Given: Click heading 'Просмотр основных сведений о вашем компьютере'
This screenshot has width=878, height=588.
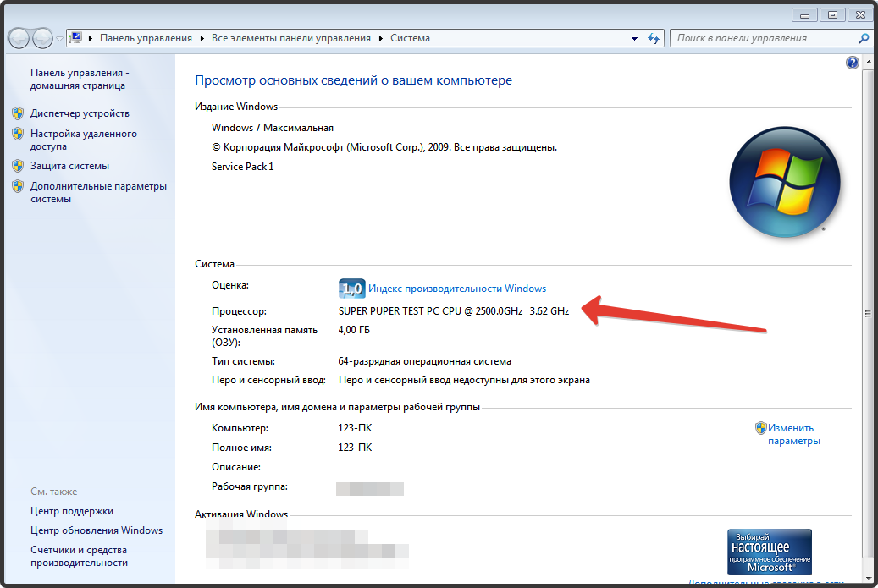Looking at the screenshot, I should tap(353, 80).
